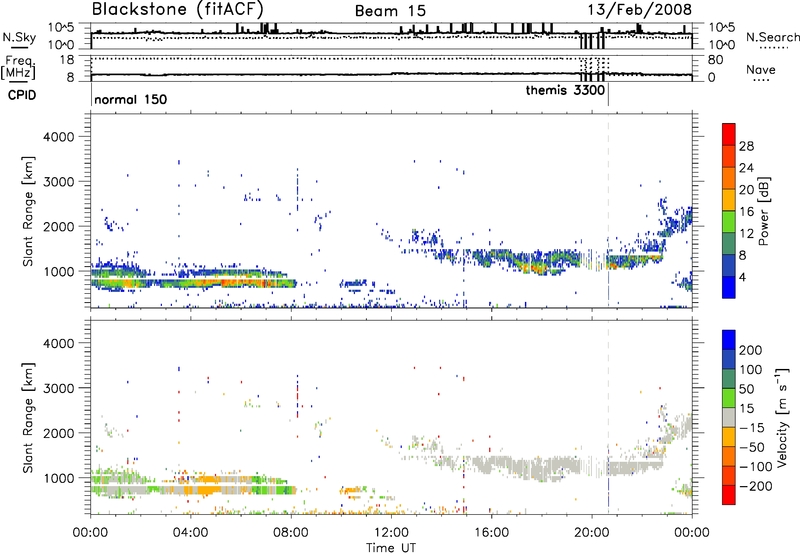The image size is (800, 554).
Task: Click the "28" tick on the Power color bar
Action: pos(746,146)
